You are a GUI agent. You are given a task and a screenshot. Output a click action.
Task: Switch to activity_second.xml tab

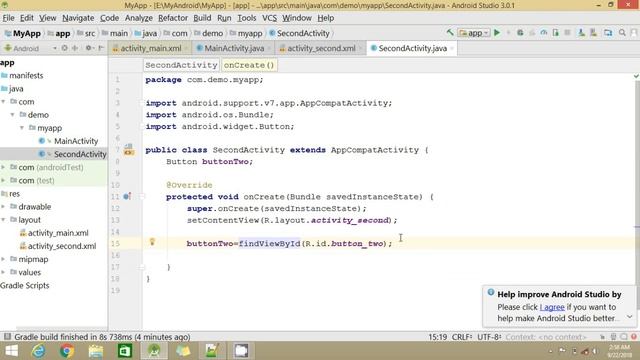tap(321, 48)
